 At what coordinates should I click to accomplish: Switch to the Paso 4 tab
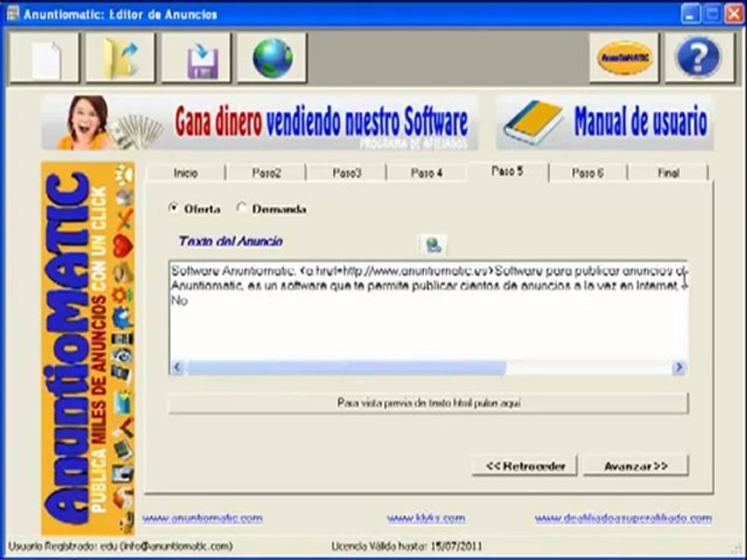tap(427, 173)
